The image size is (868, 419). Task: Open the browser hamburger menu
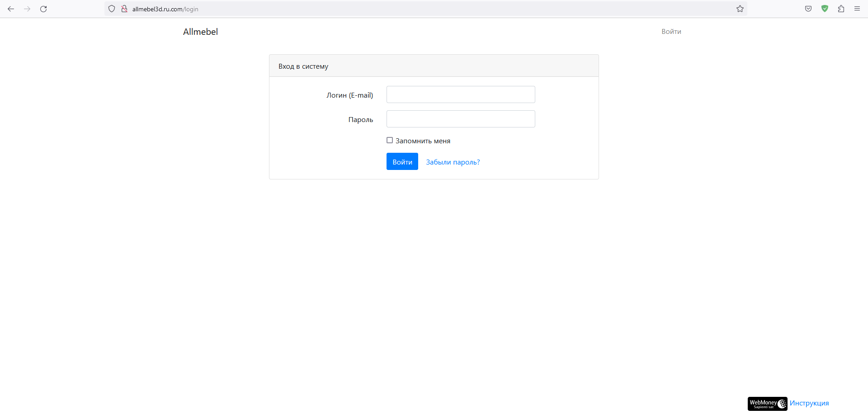pos(857,9)
